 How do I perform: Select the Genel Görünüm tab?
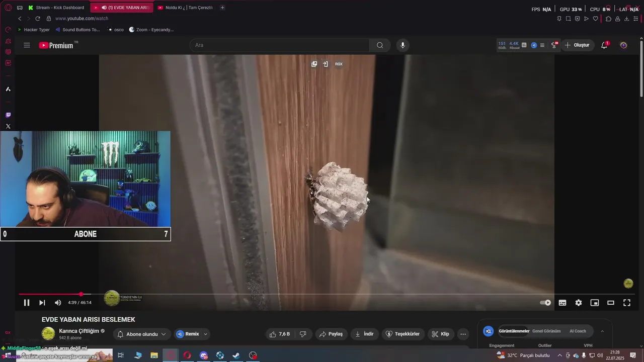point(546,331)
